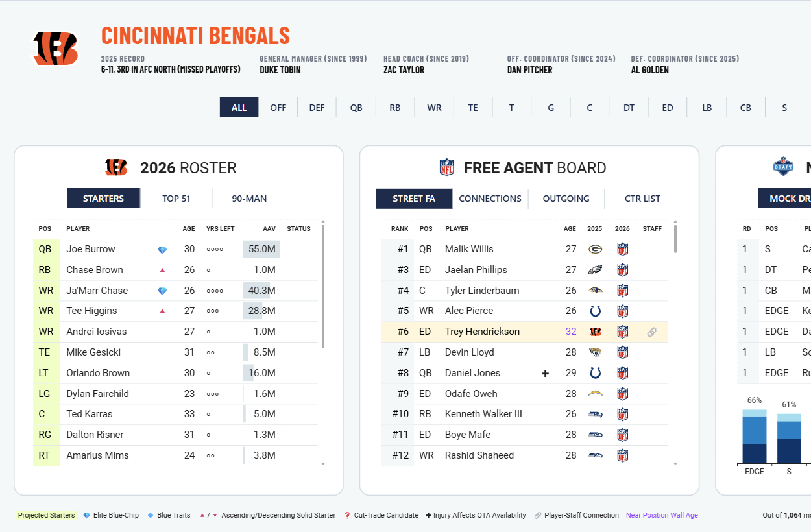Click the free agent board scrollbar
Screen dimensions: 811x532
pos(675,239)
